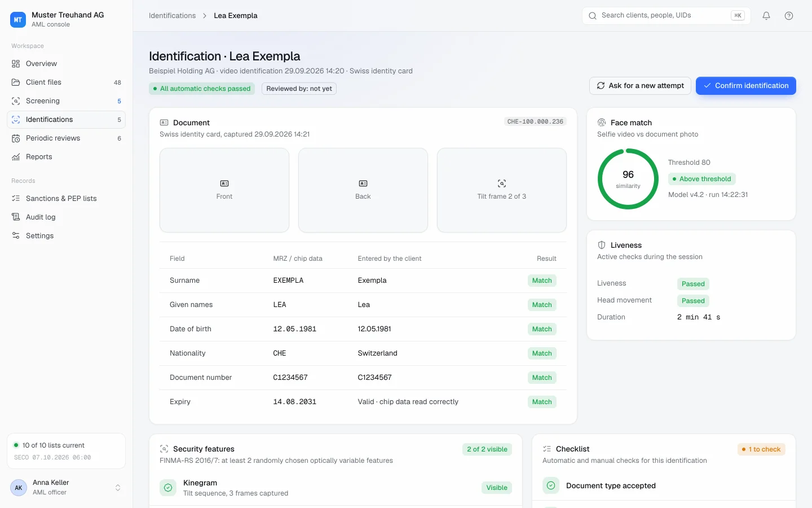The width and height of the screenshot is (812, 508).
Task: Click 'Above threshold' status pill
Action: [x=701, y=179]
